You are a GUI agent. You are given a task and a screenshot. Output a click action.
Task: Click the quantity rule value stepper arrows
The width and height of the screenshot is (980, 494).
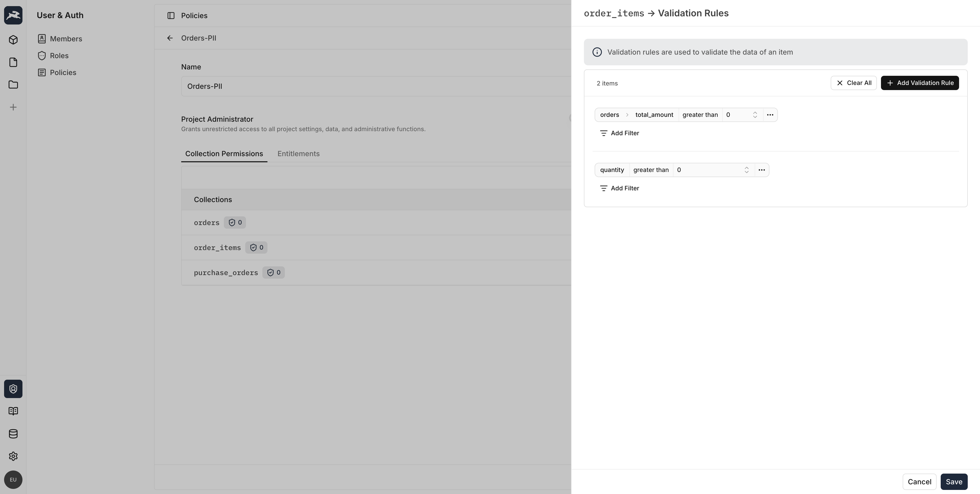746,170
